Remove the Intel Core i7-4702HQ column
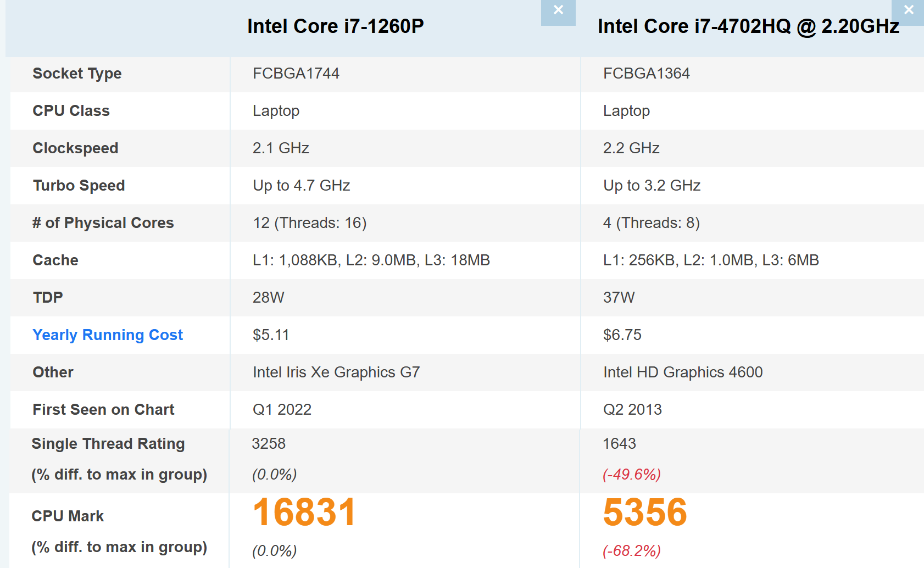The width and height of the screenshot is (924, 568). (909, 10)
